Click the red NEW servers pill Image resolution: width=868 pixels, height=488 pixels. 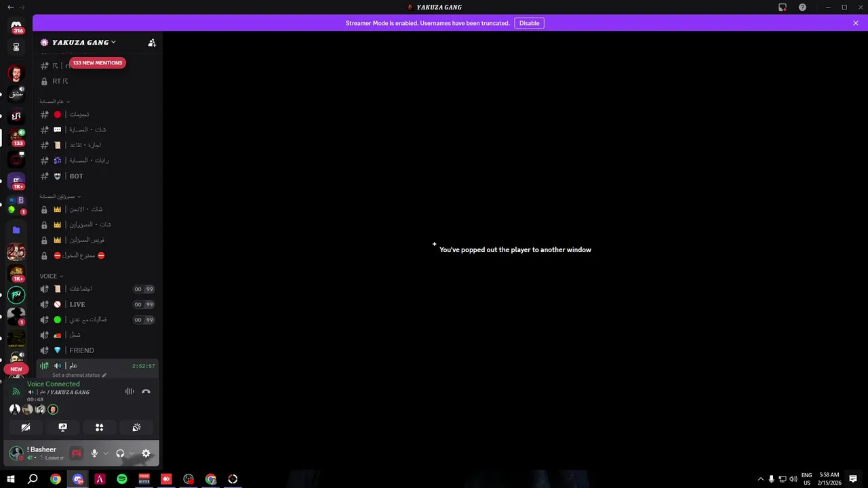(x=16, y=369)
